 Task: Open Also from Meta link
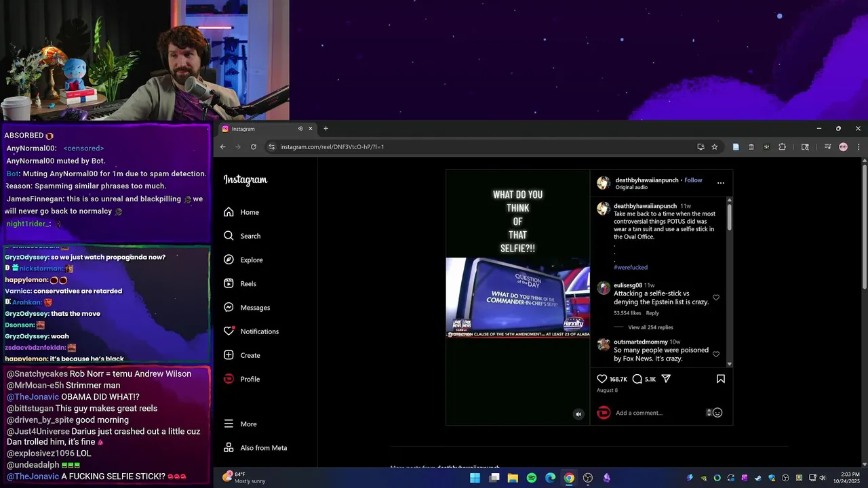(x=255, y=448)
